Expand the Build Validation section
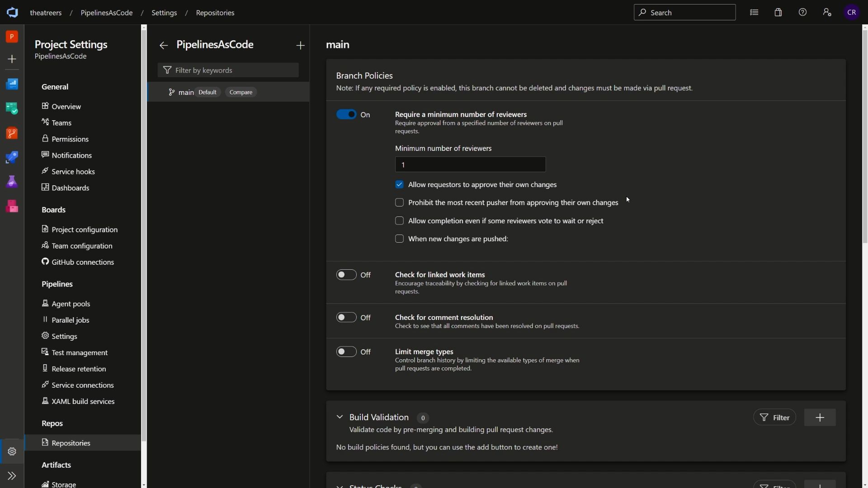 point(340,417)
